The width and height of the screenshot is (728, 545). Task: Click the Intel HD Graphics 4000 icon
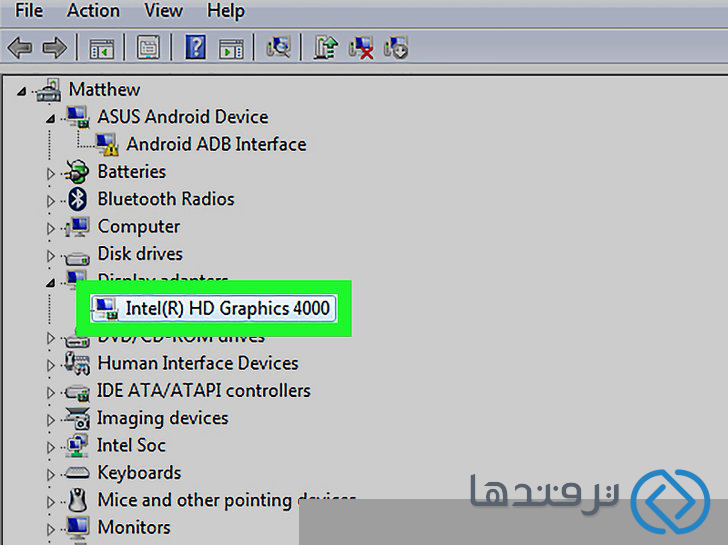(106, 308)
